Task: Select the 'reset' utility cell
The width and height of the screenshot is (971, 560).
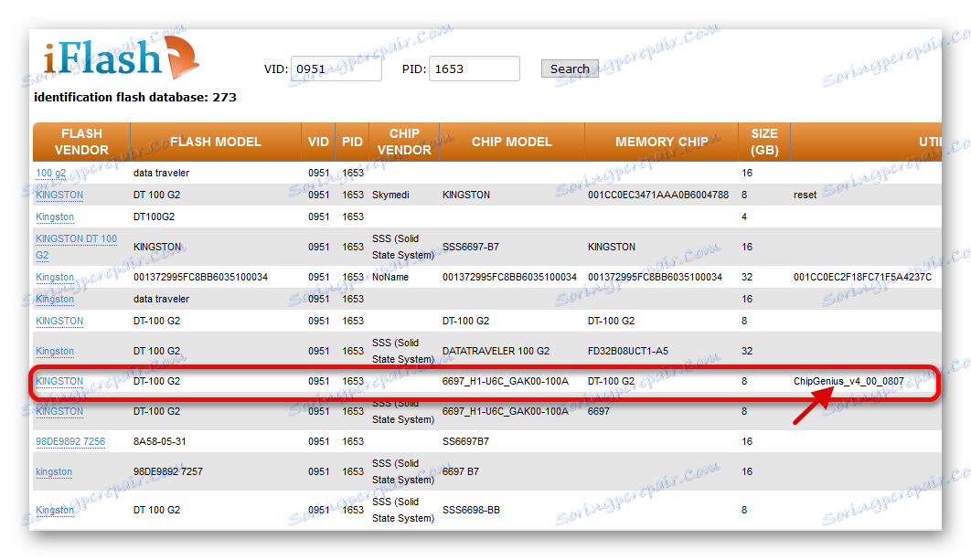Action: click(805, 195)
